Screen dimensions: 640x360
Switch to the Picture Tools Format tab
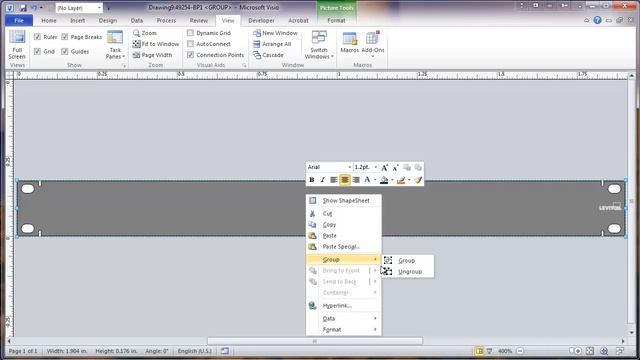point(336,20)
